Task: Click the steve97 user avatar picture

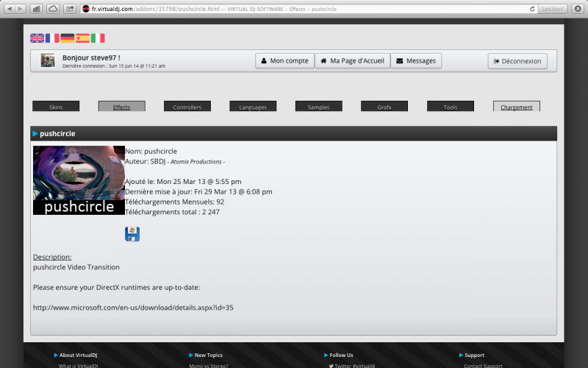Action: click(48, 60)
